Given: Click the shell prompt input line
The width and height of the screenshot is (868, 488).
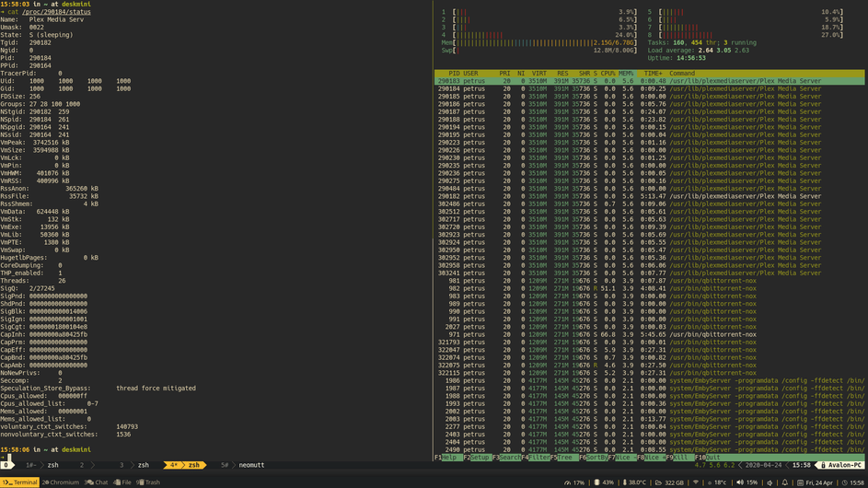Looking at the screenshot, I should click(x=216, y=458).
